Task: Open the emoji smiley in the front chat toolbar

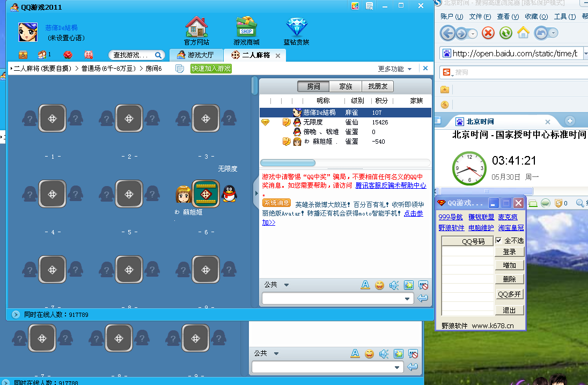Action: (379, 285)
